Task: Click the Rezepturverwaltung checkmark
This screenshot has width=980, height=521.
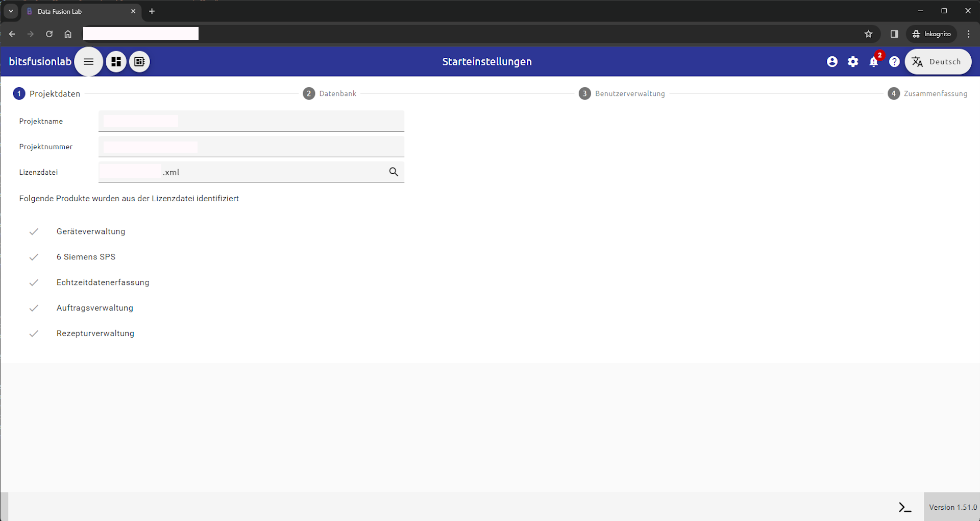Action: click(x=34, y=334)
